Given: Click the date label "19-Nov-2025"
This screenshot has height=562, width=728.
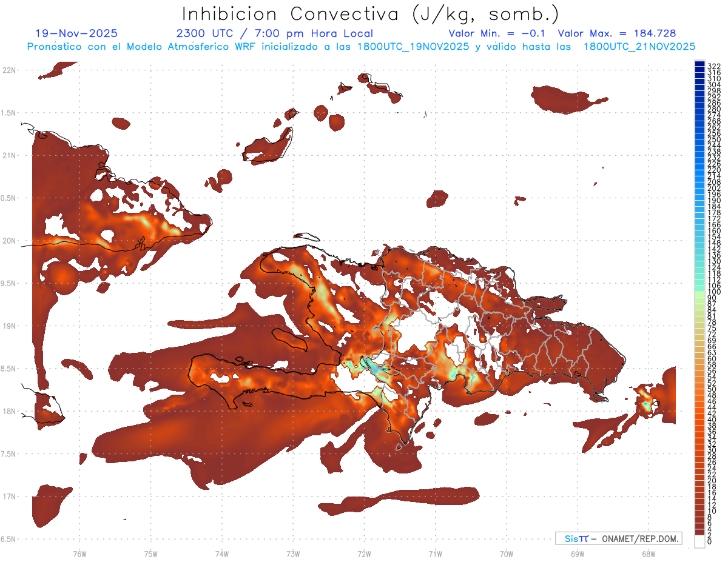Looking at the screenshot, I should 76,33.
